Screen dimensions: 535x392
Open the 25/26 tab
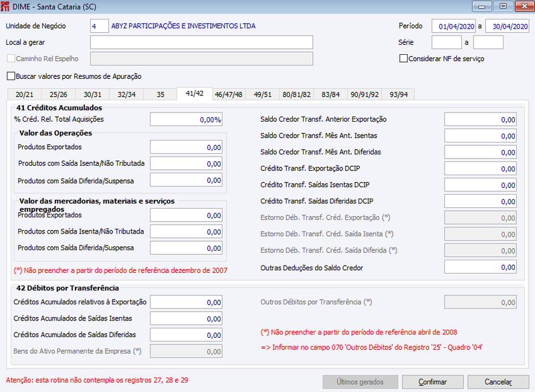(x=58, y=94)
